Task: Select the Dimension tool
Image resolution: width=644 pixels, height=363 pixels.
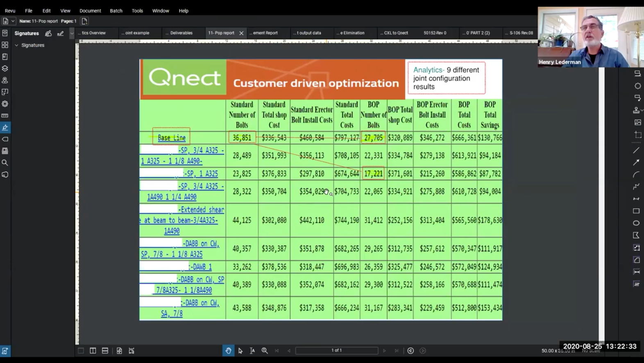Action: tap(636, 199)
